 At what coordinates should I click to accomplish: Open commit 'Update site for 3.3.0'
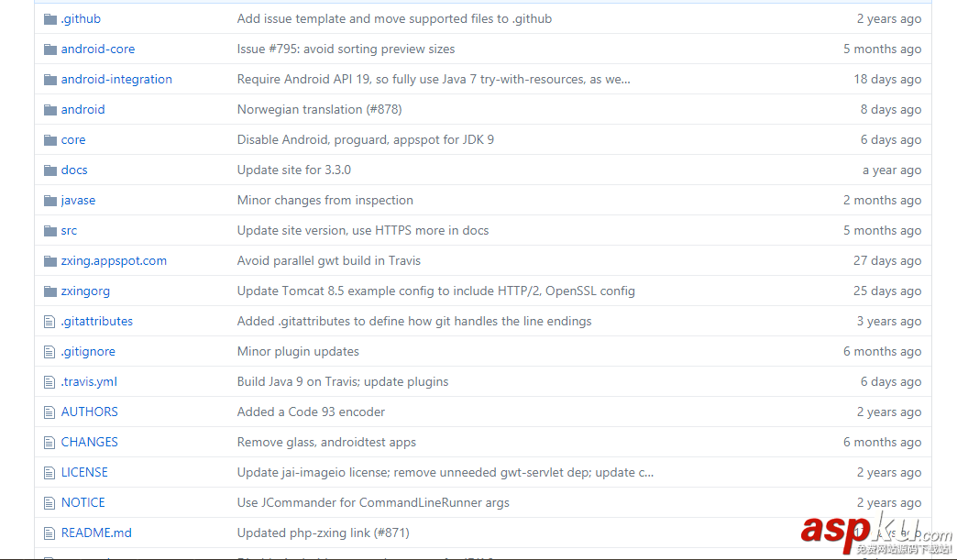click(293, 170)
